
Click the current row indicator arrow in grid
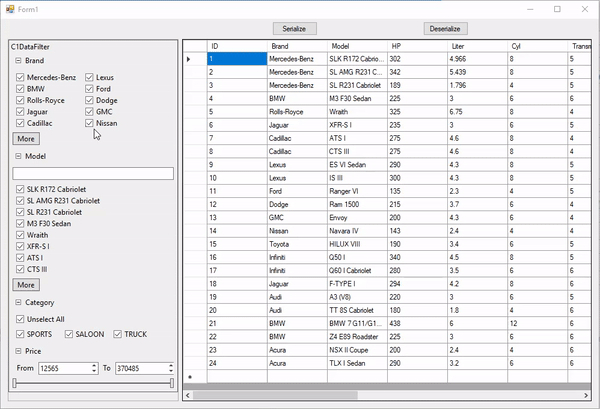[x=190, y=59]
